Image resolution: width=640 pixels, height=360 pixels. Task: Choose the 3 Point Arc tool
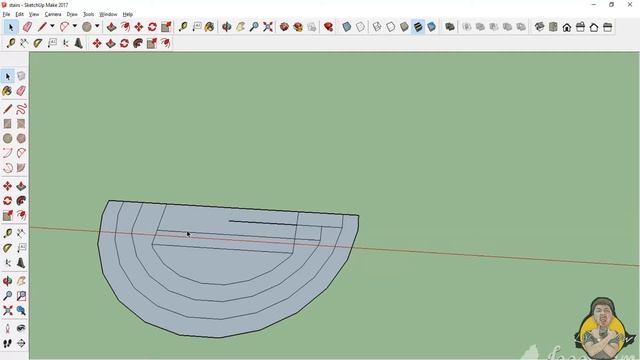[x=7, y=168]
